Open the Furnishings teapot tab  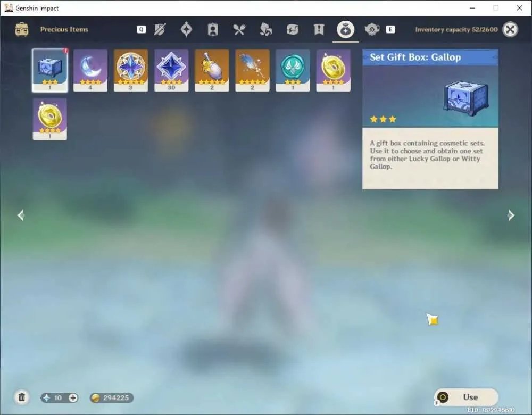tap(372, 29)
